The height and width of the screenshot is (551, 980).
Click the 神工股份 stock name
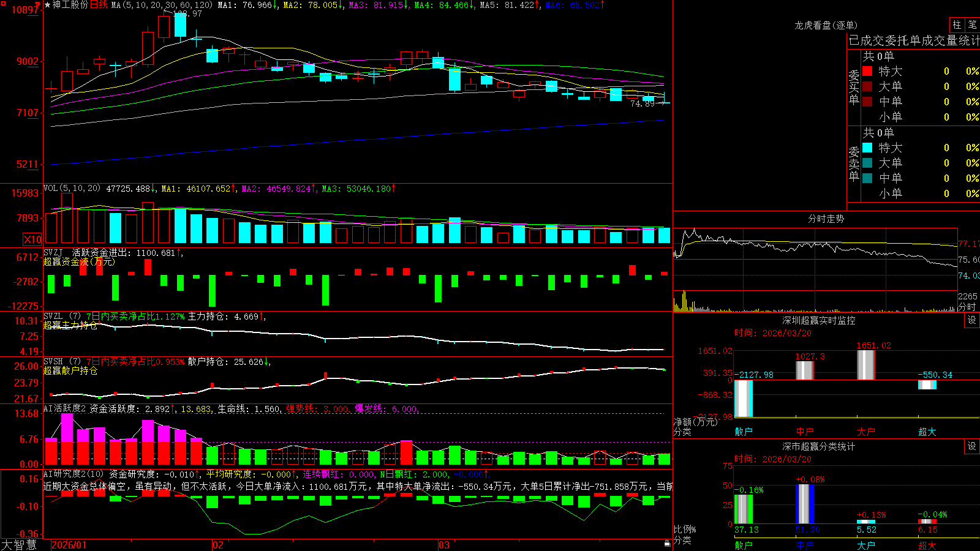70,5
